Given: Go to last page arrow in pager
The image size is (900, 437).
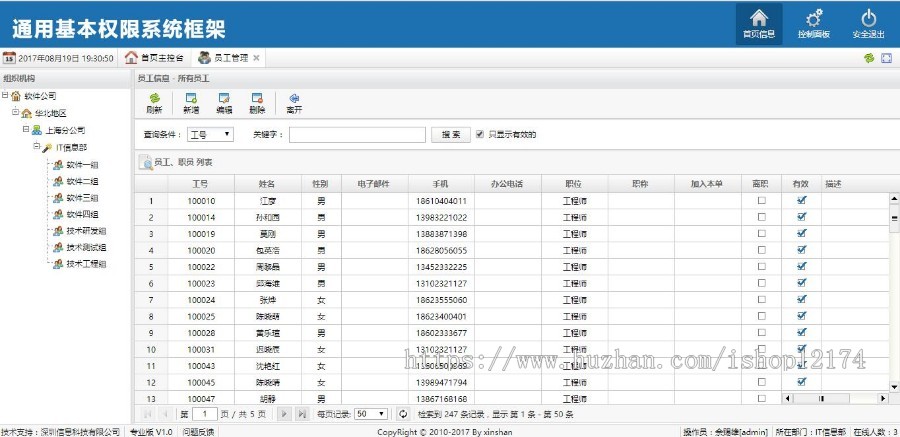Looking at the screenshot, I should (302, 413).
